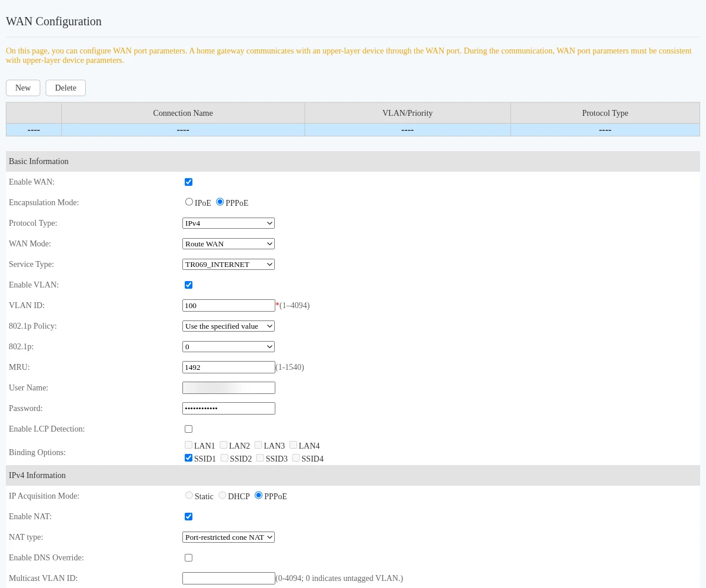The image size is (706, 588).
Task: Check the LAN3 binding option
Action: [x=258, y=445]
